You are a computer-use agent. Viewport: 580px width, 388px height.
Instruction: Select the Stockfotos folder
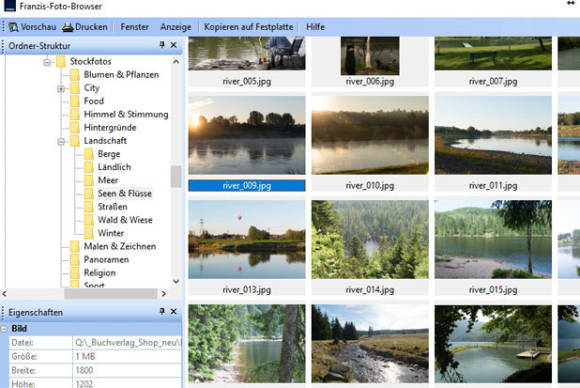tap(91, 61)
